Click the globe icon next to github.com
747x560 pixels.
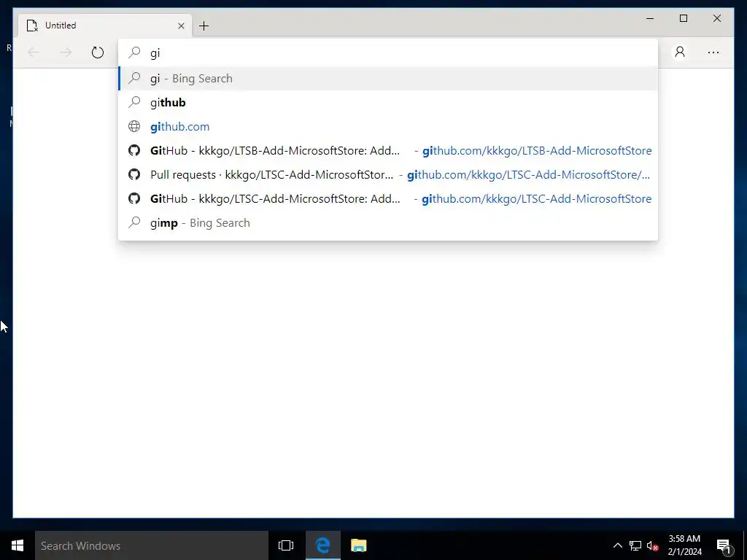(x=134, y=127)
